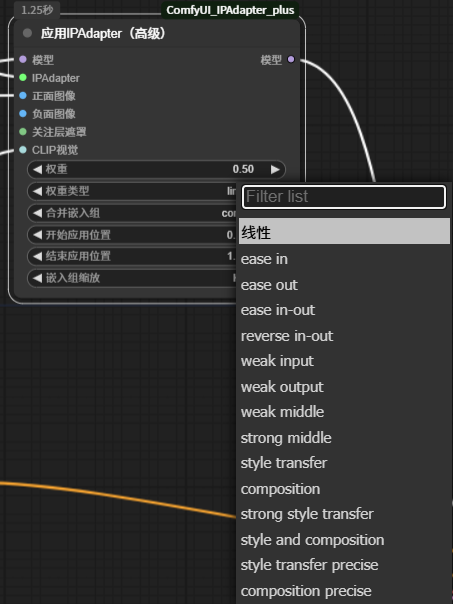Pick style transfer weight type

coord(284,463)
